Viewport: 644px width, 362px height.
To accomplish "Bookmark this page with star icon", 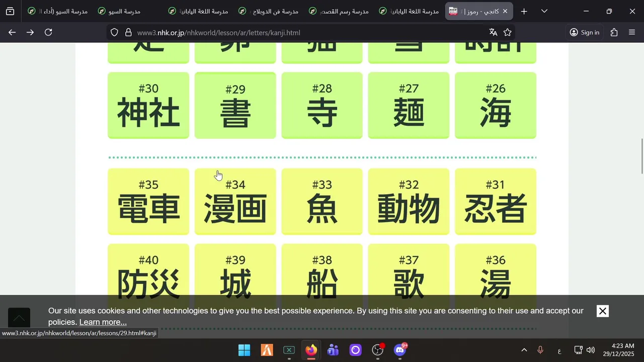I will tap(508, 32).
